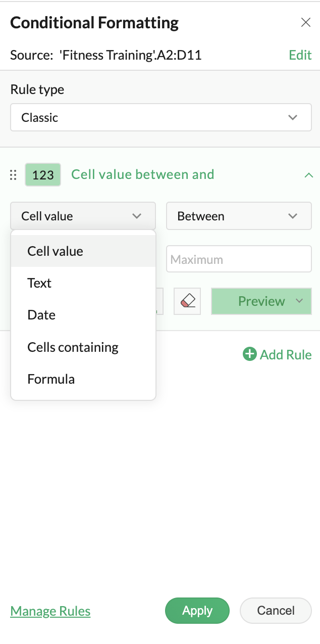Select Cell value from the list
The image size is (320, 644).
pos(56,251)
